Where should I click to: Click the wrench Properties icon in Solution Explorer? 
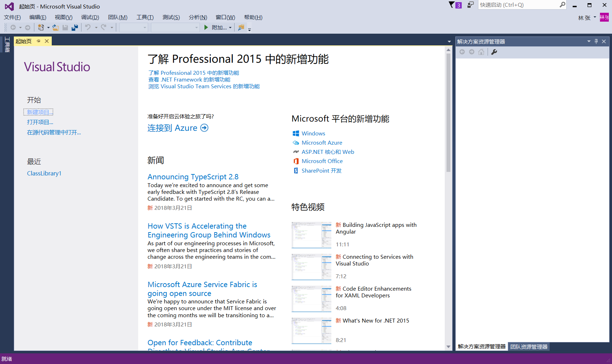pyautogui.click(x=494, y=52)
